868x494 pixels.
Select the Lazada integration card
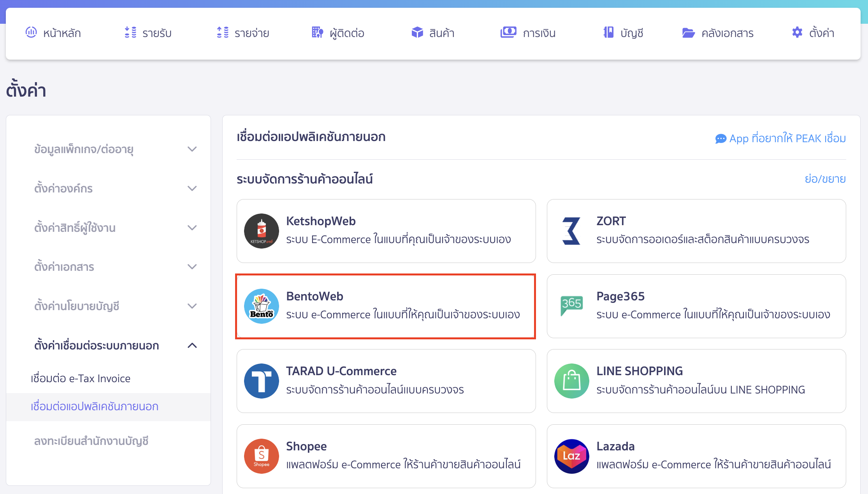click(x=696, y=455)
